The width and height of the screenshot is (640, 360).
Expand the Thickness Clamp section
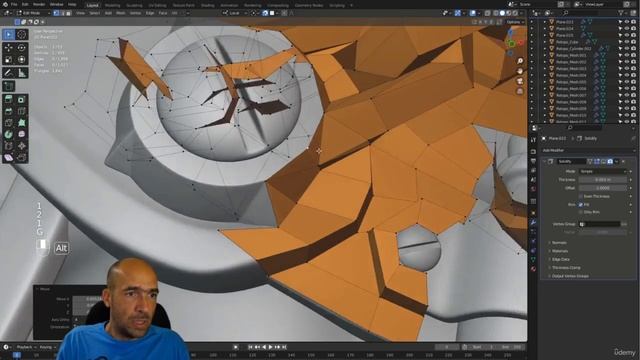566,268
